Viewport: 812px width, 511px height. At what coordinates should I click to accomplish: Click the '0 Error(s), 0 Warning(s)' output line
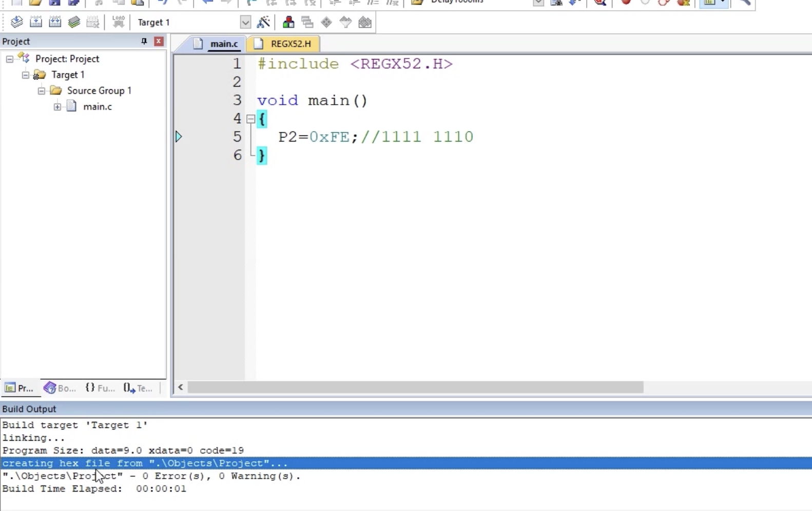[x=151, y=476]
